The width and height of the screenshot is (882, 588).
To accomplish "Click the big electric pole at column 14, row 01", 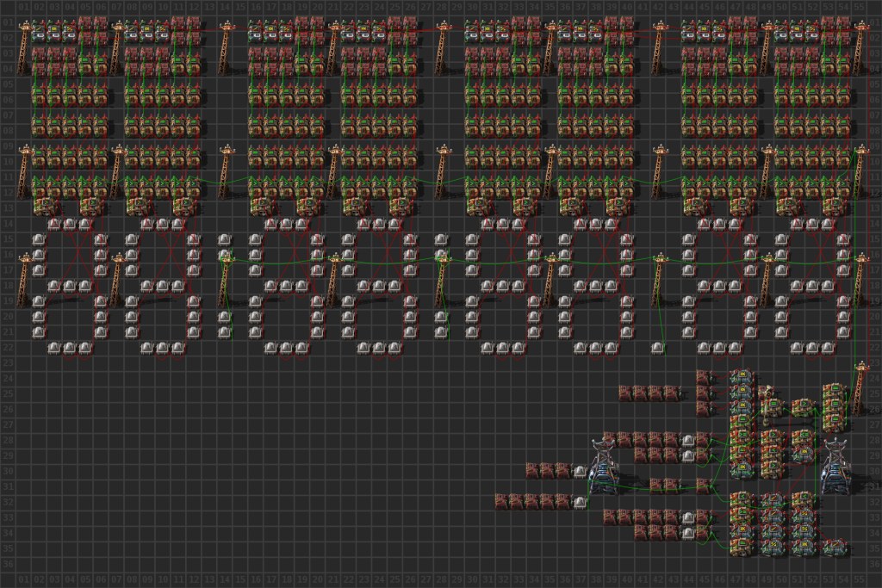I will 225,46.
